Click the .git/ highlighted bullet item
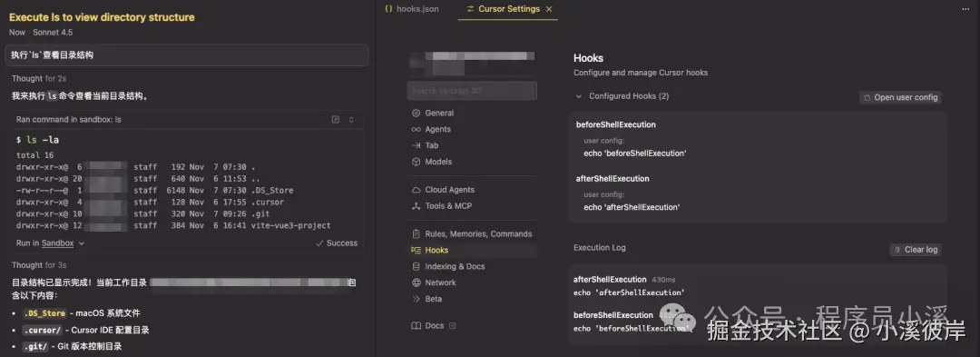This screenshot has height=357, width=980. [35, 346]
